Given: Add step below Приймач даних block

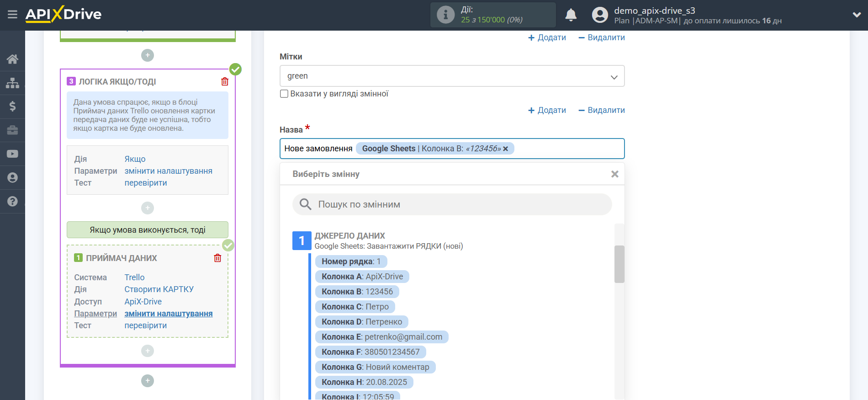Looking at the screenshot, I should 148,351.
